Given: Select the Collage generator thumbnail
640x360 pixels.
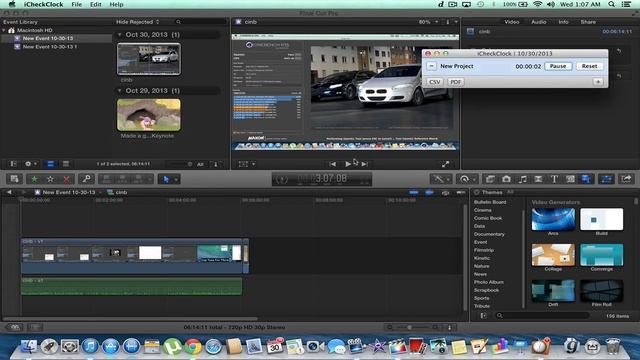Looking at the screenshot, I should coord(553,255).
